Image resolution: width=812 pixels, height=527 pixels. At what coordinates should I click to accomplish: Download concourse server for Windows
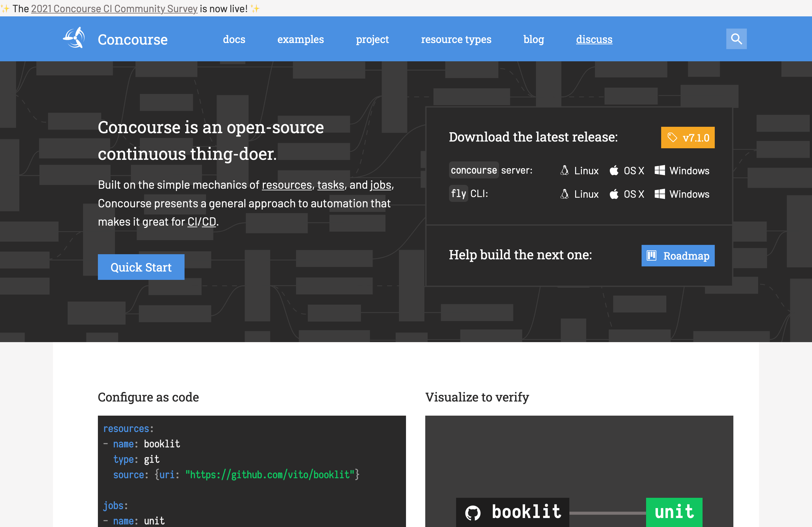pos(682,170)
